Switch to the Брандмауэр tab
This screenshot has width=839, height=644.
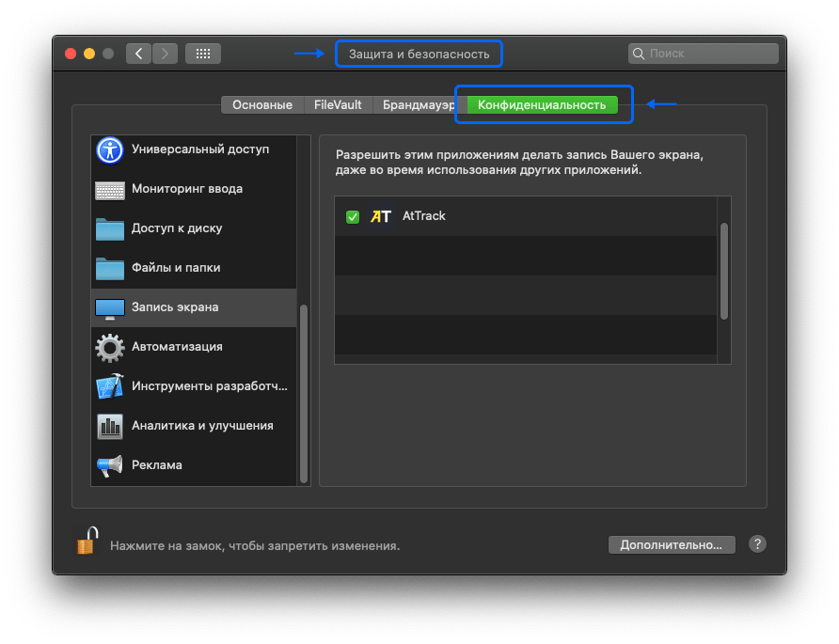(419, 105)
